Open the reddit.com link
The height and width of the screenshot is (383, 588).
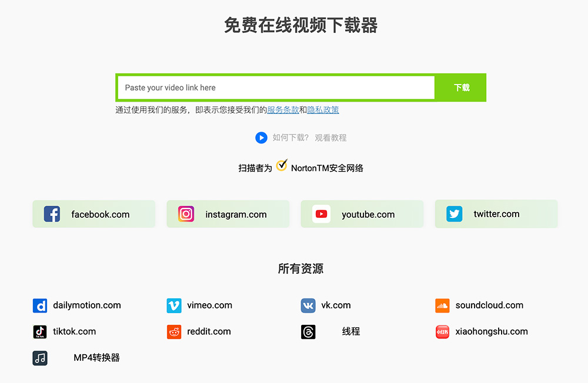209,331
